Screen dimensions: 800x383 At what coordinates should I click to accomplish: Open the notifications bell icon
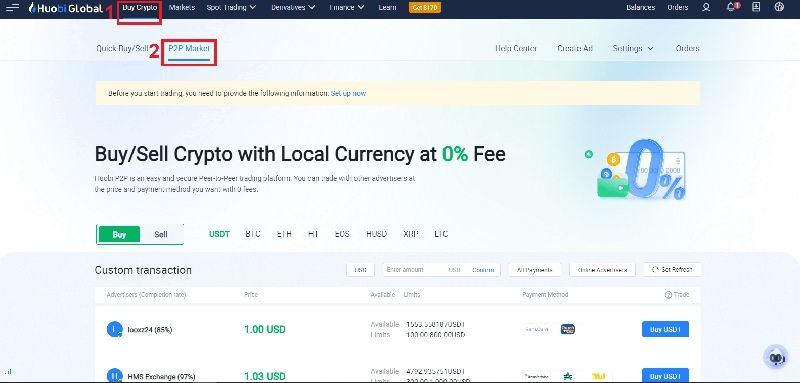pyautogui.click(x=732, y=7)
